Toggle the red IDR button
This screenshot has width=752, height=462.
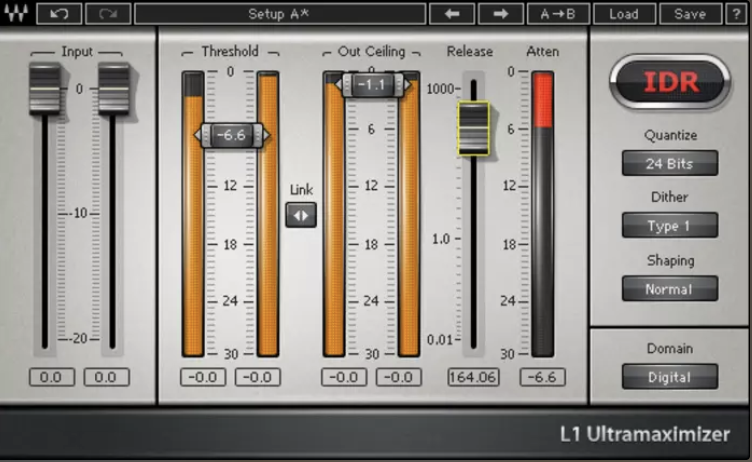point(670,83)
